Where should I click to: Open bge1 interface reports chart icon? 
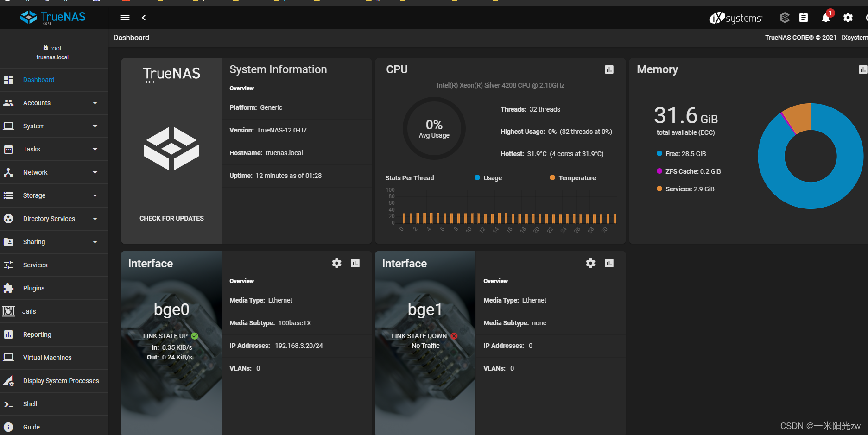point(609,263)
